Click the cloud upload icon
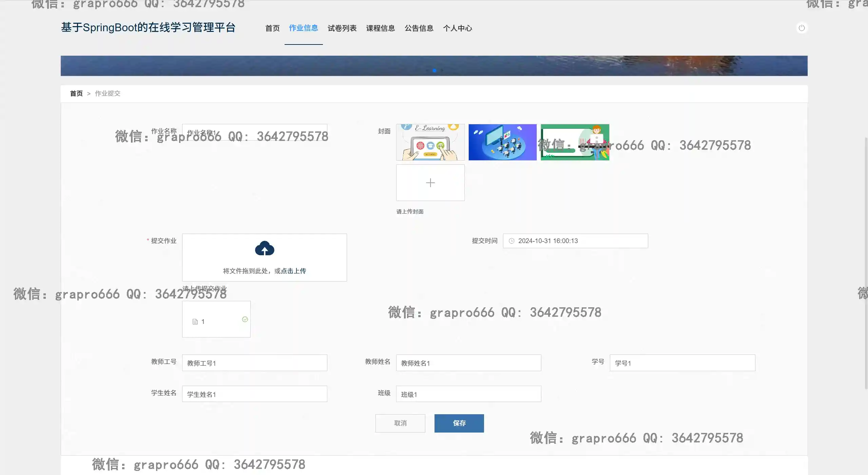868x475 pixels. click(x=265, y=249)
